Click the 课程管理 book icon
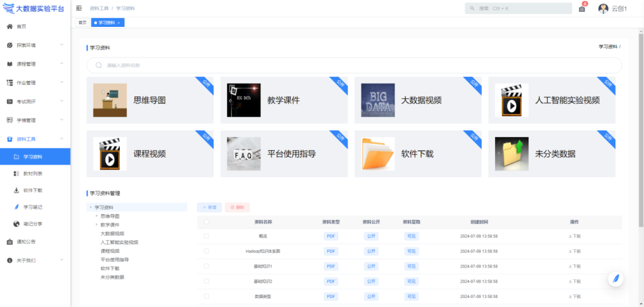The width and height of the screenshot is (644, 307). click(10, 64)
